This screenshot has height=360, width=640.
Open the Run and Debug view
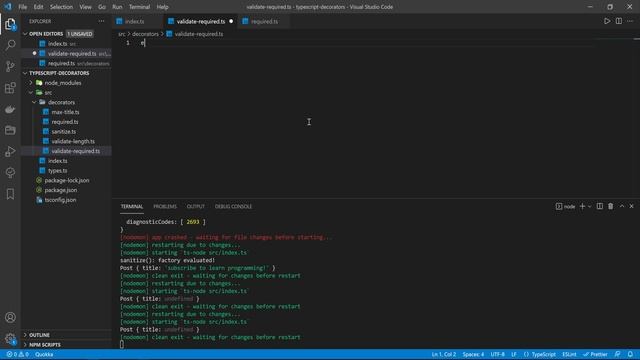[x=10, y=151]
